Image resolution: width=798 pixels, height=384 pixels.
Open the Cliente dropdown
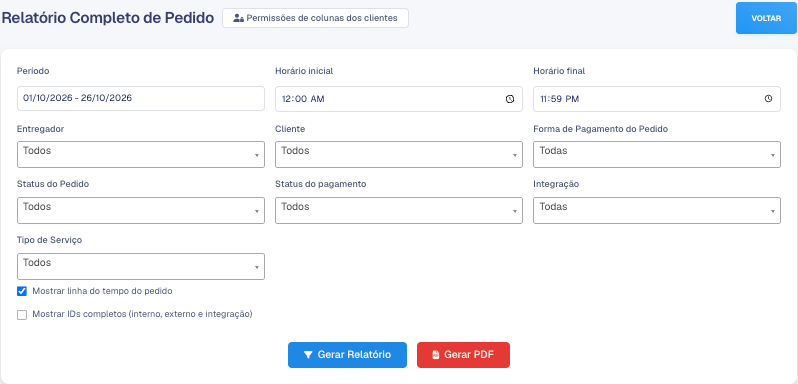point(398,155)
